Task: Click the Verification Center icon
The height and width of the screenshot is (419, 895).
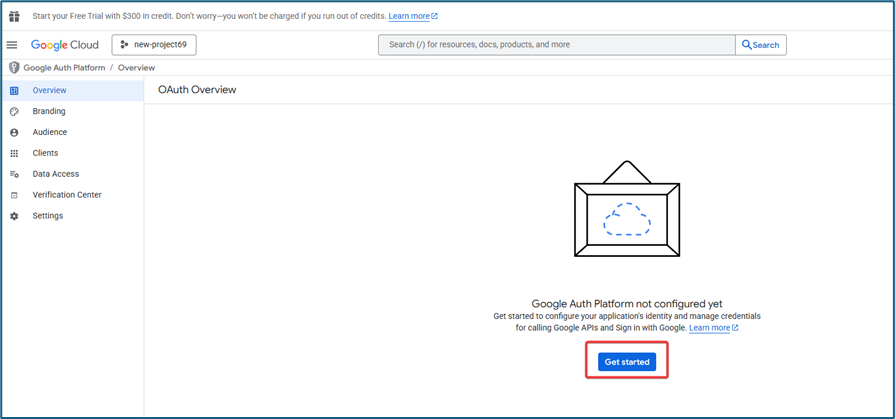Action: tap(14, 196)
